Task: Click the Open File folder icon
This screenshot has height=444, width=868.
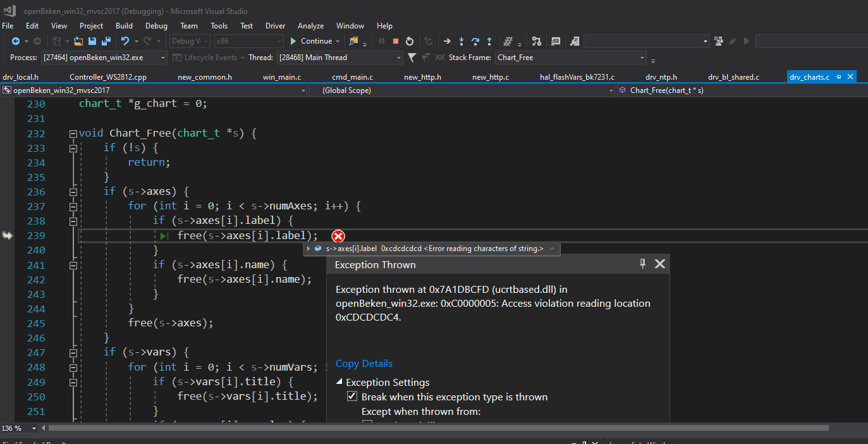Action: click(x=78, y=41)
